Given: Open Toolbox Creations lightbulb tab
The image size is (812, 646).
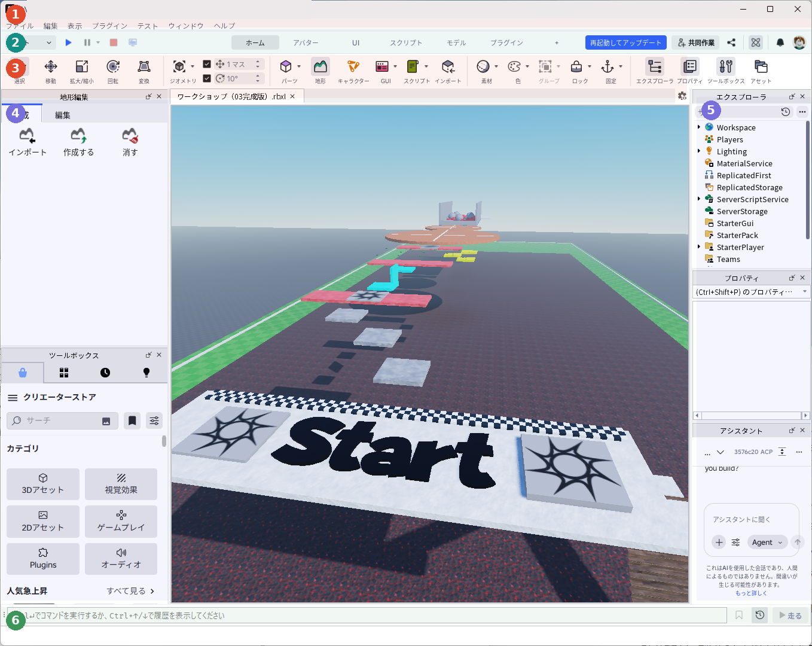Looking at the screenshot, I should tap(146, 373).
